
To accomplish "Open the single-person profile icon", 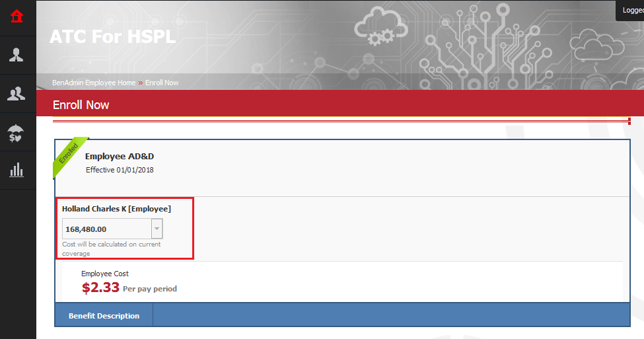I will [17, 55].
